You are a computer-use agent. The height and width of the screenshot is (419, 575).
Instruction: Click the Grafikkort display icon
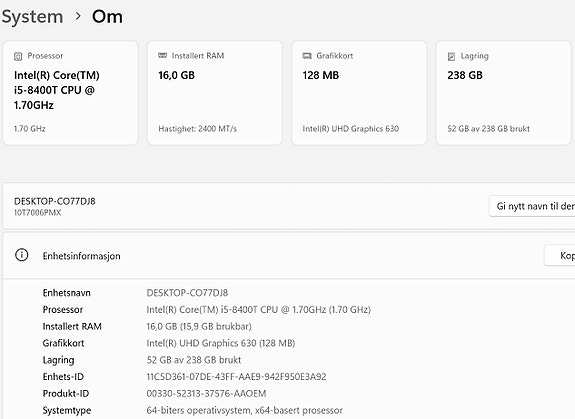tap(307, 56)
